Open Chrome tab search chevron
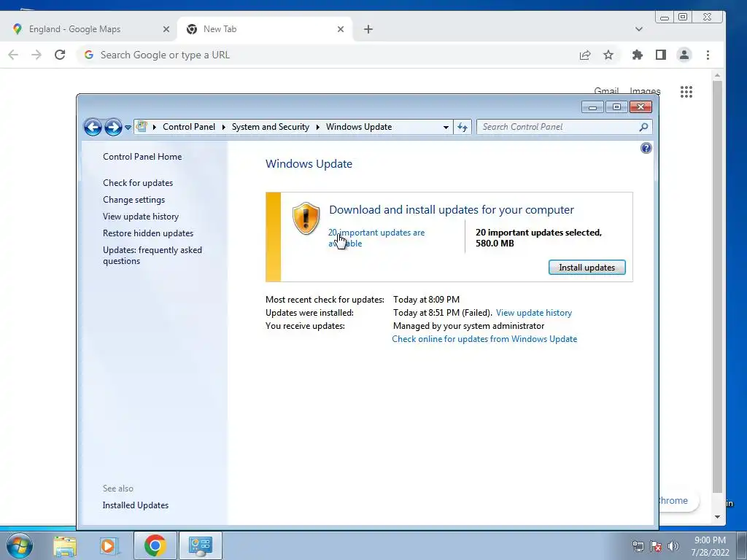The width and height of the screenshot is (747, 560). (x=639, y=29)
